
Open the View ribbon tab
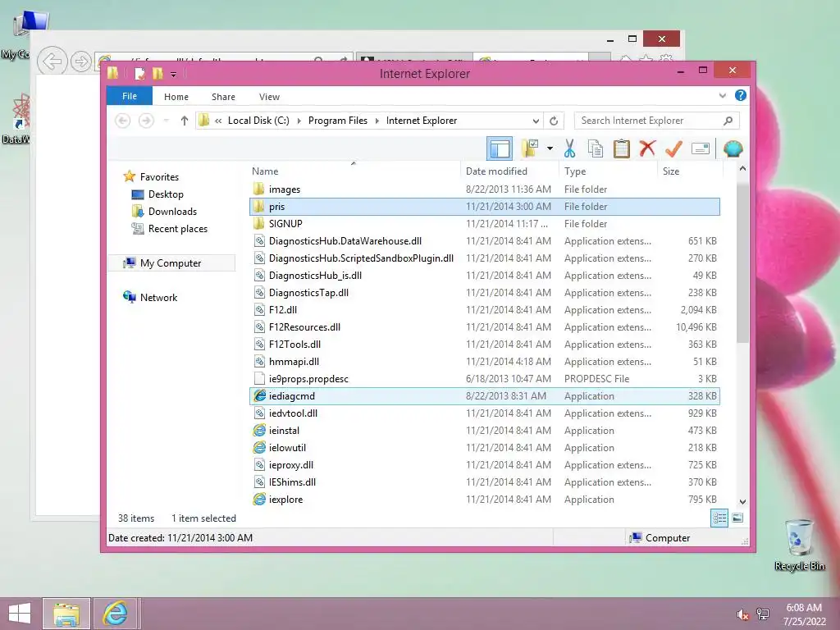[269, 97]
